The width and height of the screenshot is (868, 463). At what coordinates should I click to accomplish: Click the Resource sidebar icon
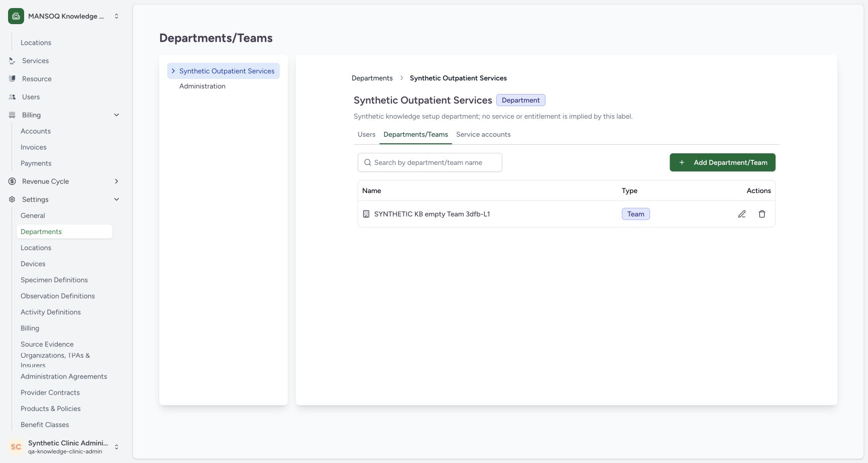12,79
